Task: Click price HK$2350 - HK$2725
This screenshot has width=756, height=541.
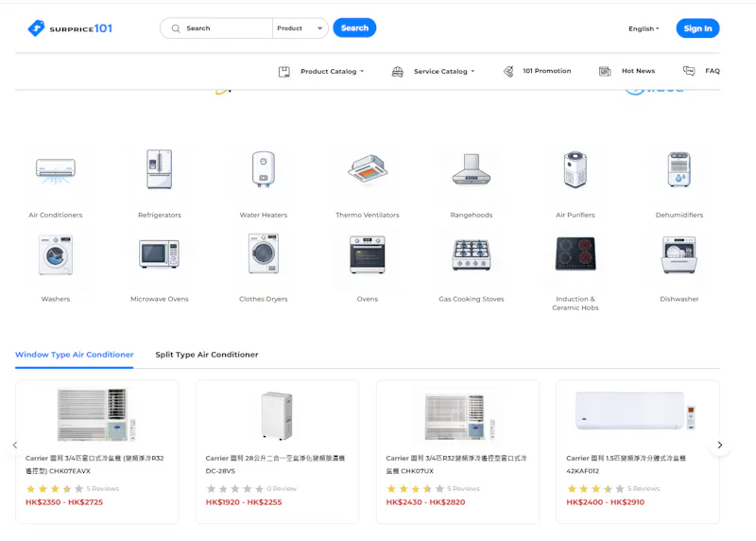Action: 64,502
